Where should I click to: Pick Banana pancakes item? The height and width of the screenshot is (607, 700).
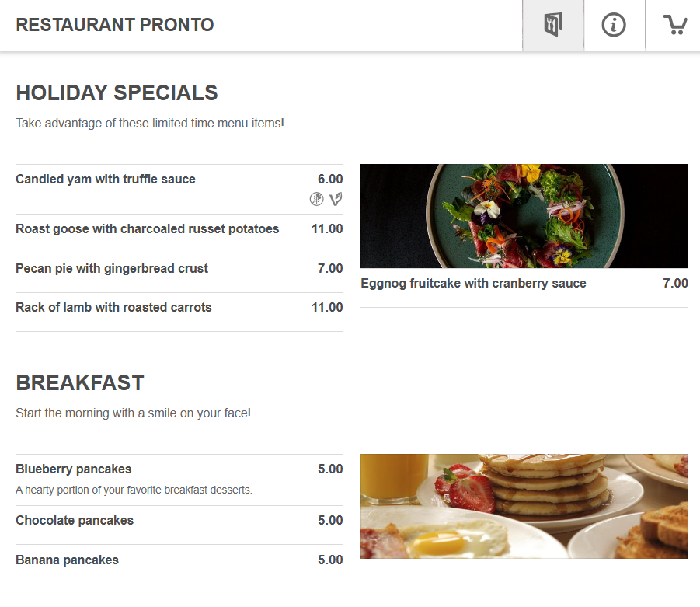click(68, 560)
